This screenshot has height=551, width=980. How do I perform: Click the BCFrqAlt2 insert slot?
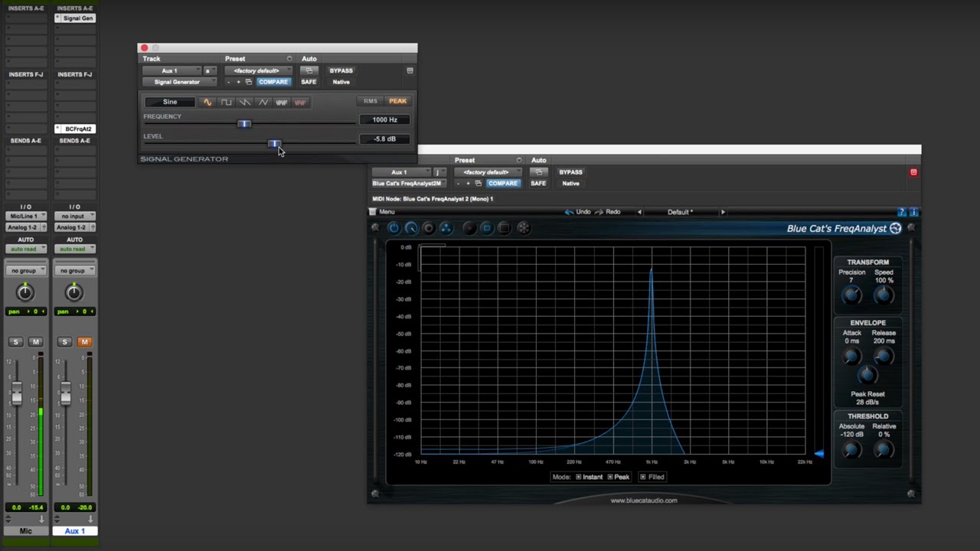click(75, 129)
